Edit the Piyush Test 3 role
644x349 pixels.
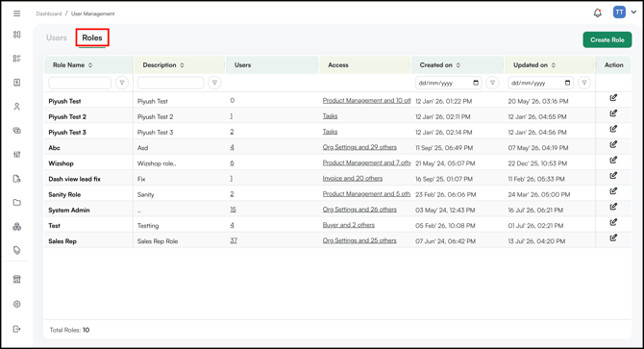pyautogui.click(x=613, y=129)
